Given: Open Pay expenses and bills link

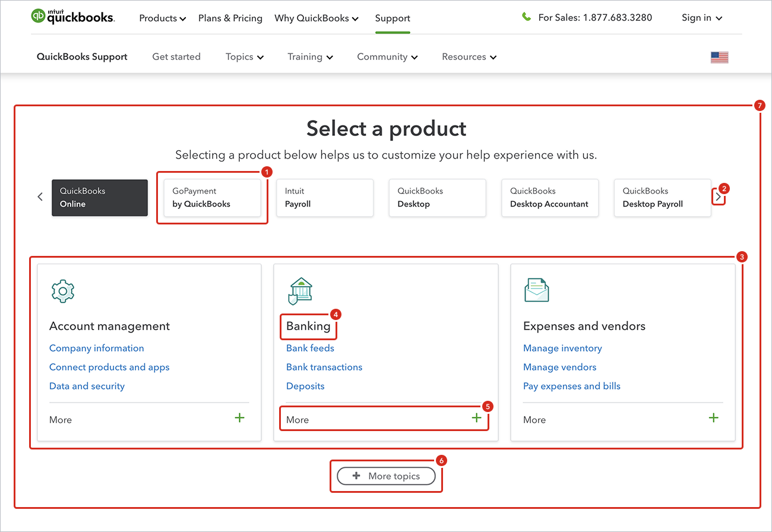Looking at the screenshot, I should click(572, 387).
